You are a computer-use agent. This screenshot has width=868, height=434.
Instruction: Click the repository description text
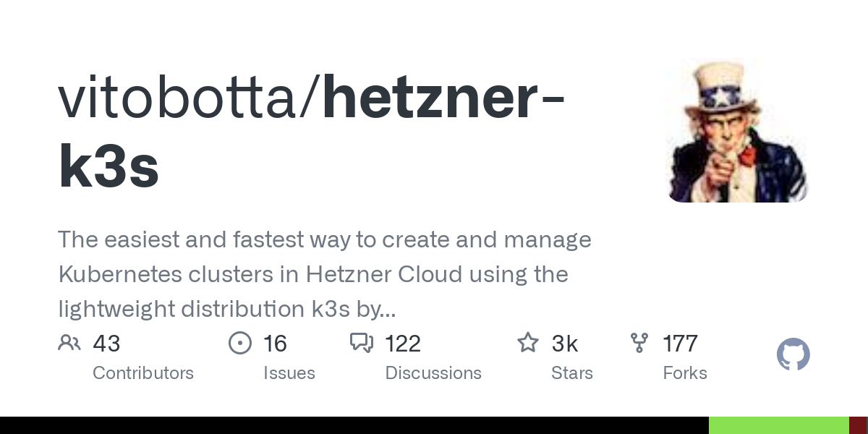coord(325,275)
